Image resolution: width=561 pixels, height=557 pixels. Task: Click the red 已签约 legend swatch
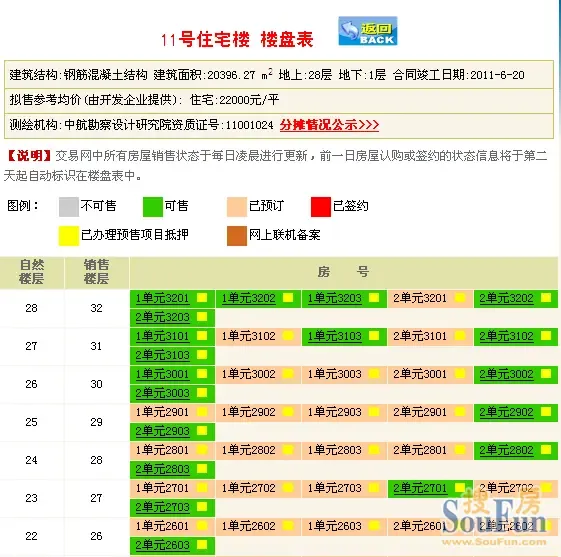pos(321,207)
